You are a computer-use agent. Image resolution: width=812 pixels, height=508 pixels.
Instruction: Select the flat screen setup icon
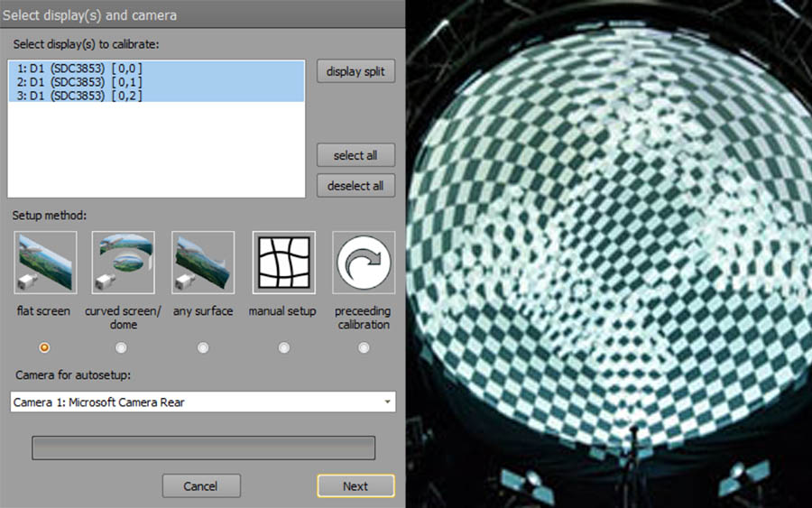46,263
